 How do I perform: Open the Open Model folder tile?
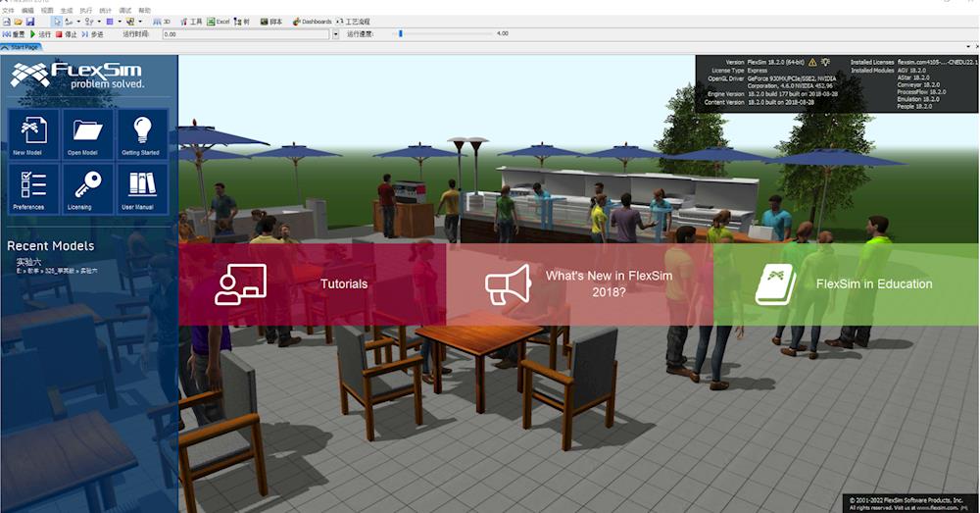[x=87, y=134]
